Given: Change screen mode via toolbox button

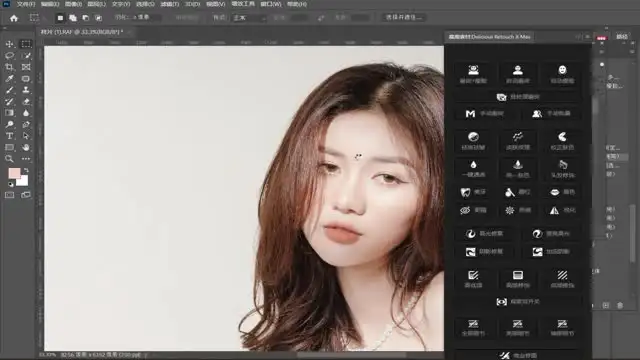Looking at the screenshot, I should point(26,195).
